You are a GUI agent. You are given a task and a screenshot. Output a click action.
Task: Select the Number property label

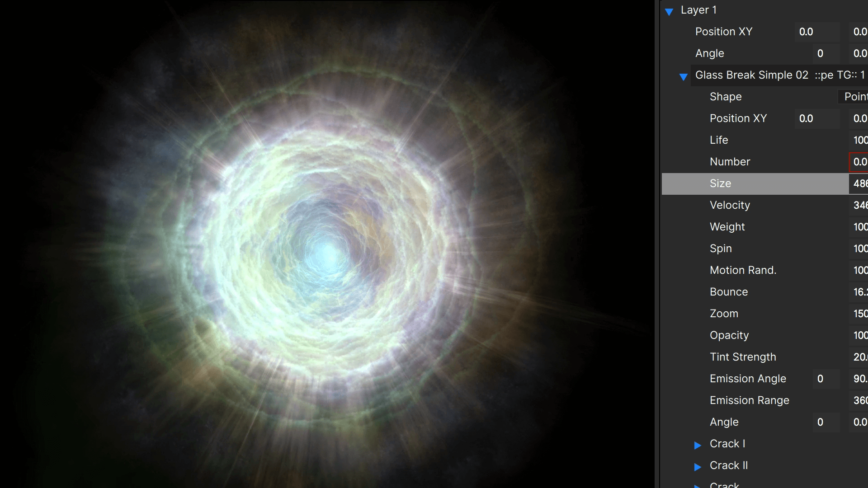[730, 162]
